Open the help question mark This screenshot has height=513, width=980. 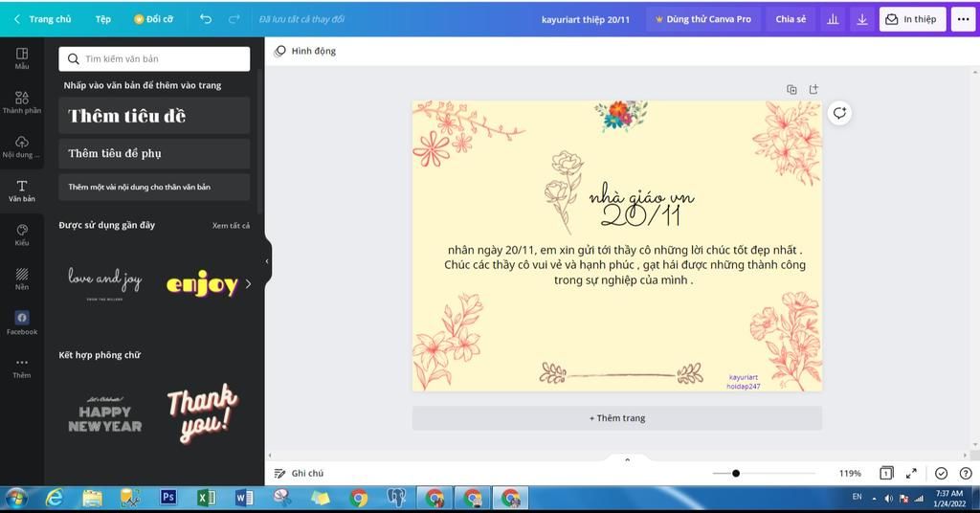click(x=966, y=473)
